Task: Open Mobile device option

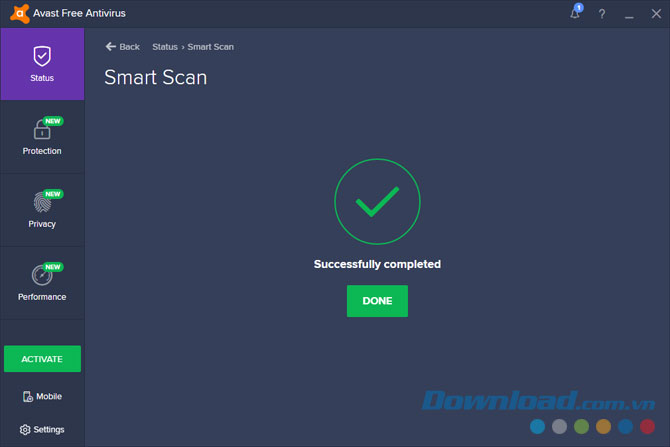Action: click(42, 397)
